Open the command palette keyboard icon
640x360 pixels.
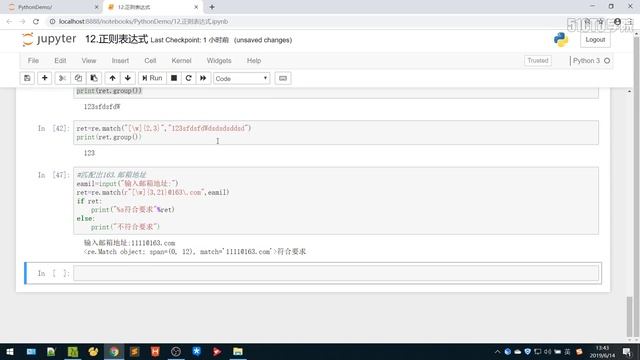283,78
